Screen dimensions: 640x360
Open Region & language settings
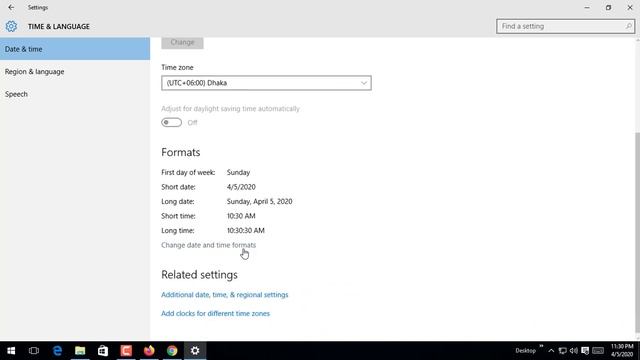[75, 71]
